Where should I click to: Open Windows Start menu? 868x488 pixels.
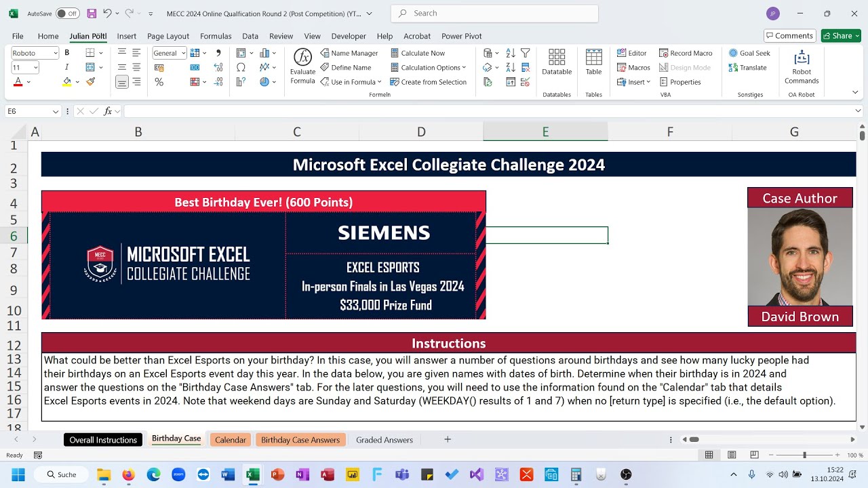click(x=18, y=474)
